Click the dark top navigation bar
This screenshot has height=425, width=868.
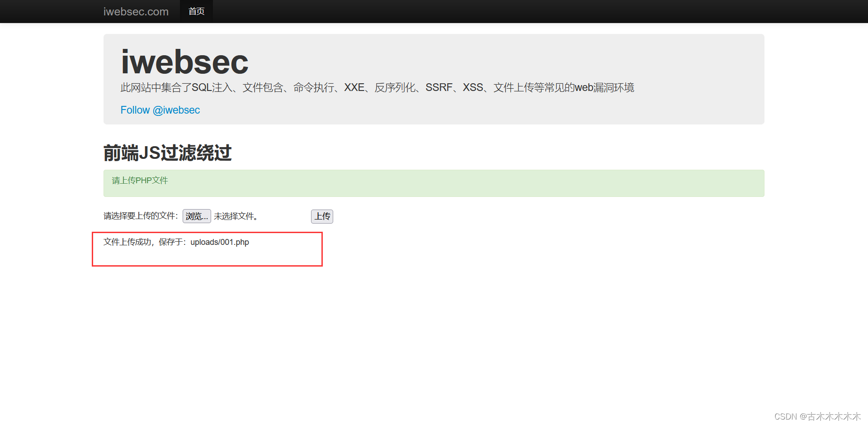coord(434,11)
